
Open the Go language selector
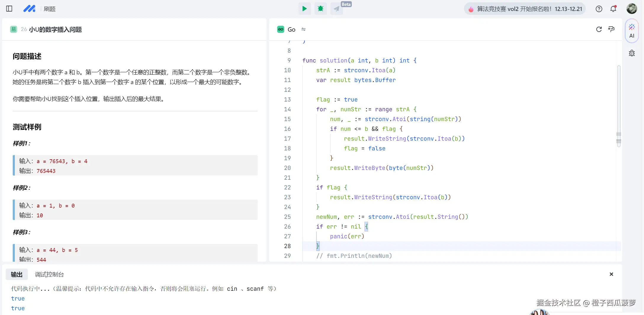[x=287, y=29]
